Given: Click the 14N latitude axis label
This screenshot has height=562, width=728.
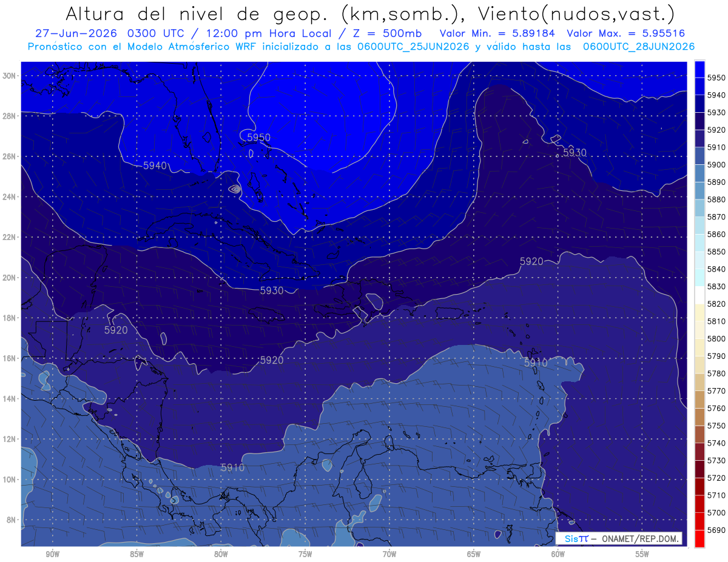Looking at the screenshot, I should click(x=10, y=399).
